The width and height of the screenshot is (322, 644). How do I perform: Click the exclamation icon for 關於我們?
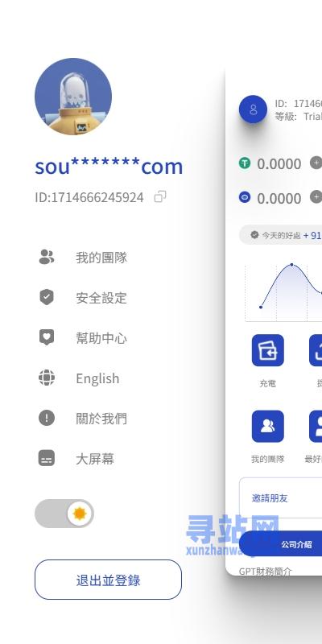[x=47, y=418]
